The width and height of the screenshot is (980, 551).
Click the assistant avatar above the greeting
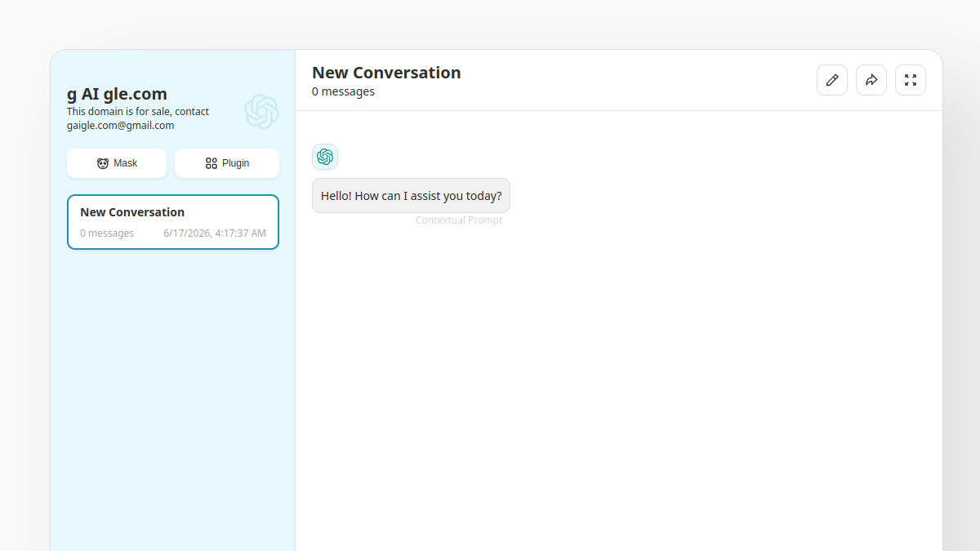click(325, 157)
